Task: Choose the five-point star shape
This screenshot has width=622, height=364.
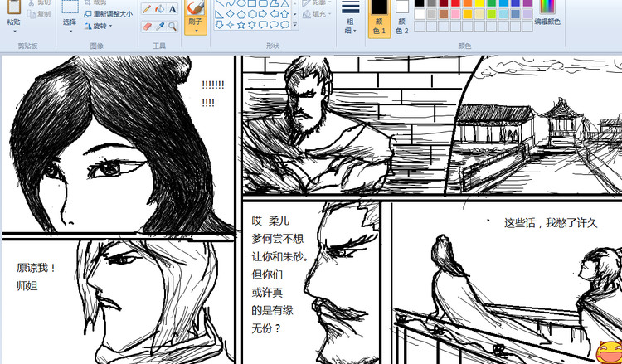Action: 241,25
